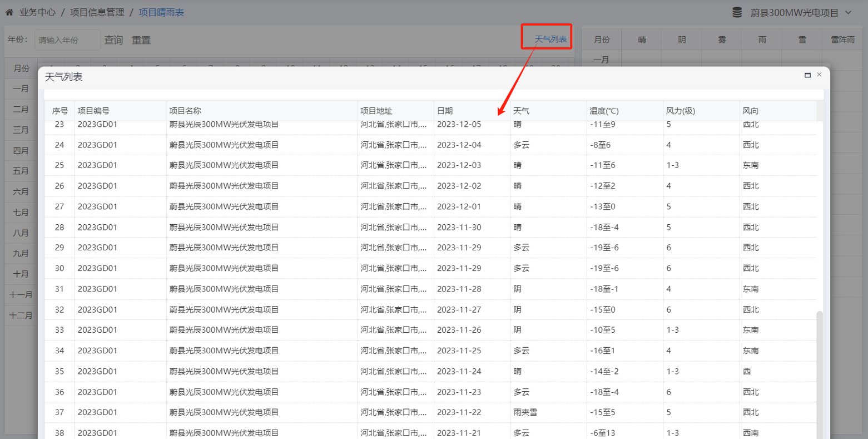Click the 雾 header in statistics table
The image size is (868, 439).
click(722, 40)
